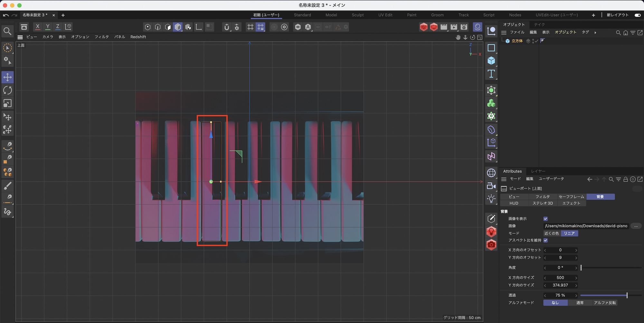Select the 立方体 object in Object manager

click(517, 41)
